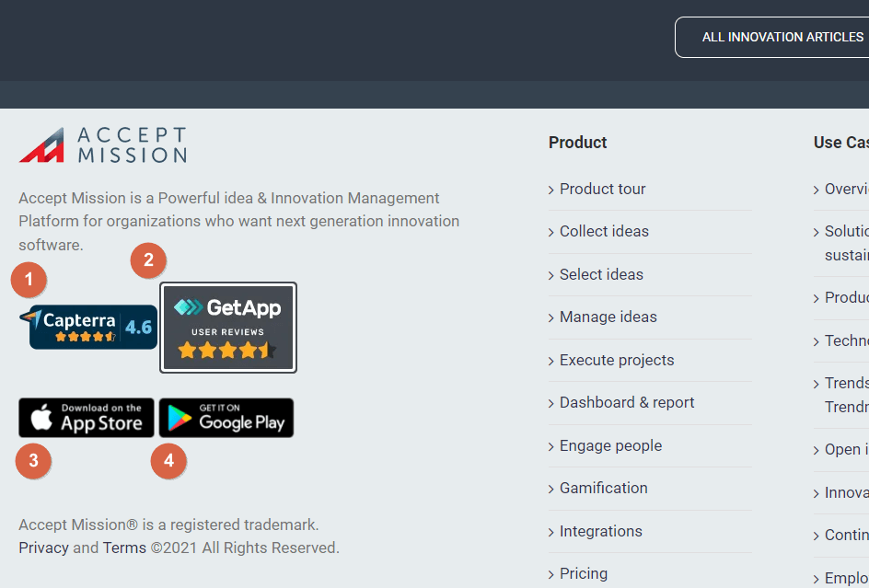Open the Engage people link

tap(610, 445)
